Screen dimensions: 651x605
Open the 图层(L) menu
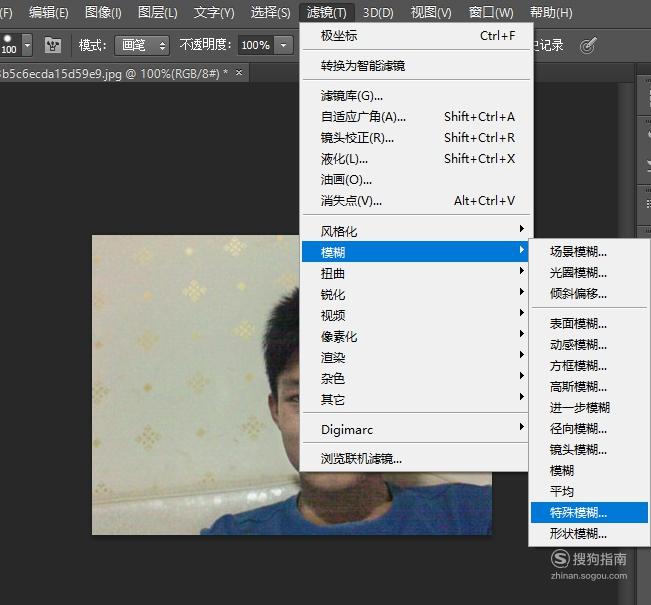pyautogui.click(x=157, y=12)
